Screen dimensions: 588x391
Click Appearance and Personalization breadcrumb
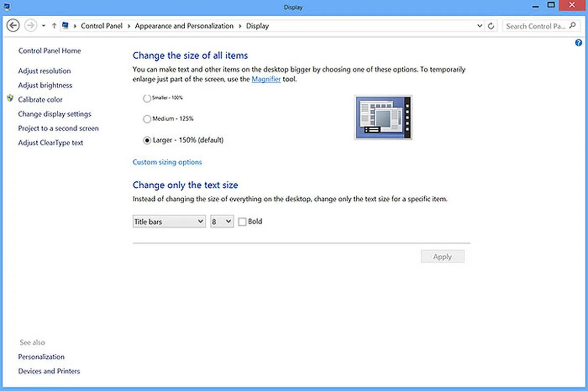click(184, 26)
